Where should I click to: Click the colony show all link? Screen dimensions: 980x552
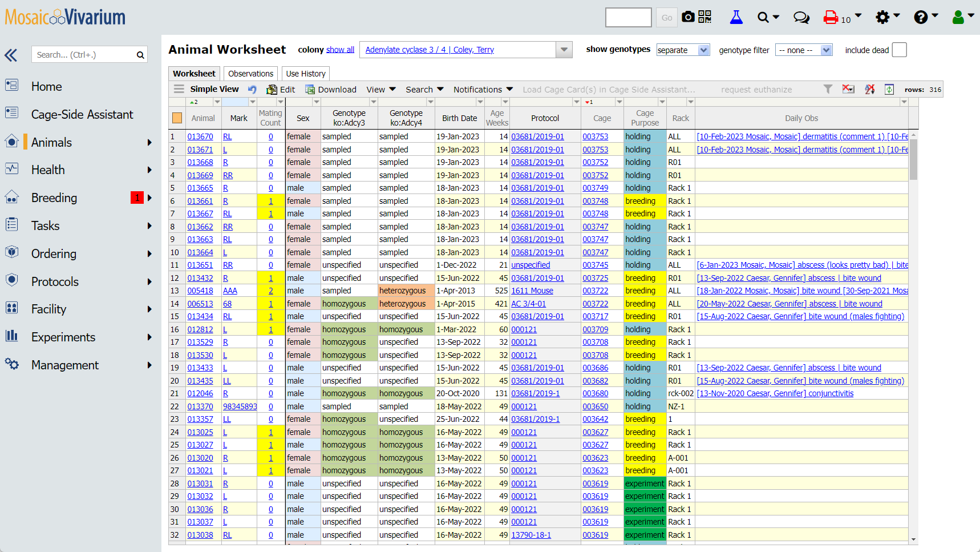click(340, 50)
